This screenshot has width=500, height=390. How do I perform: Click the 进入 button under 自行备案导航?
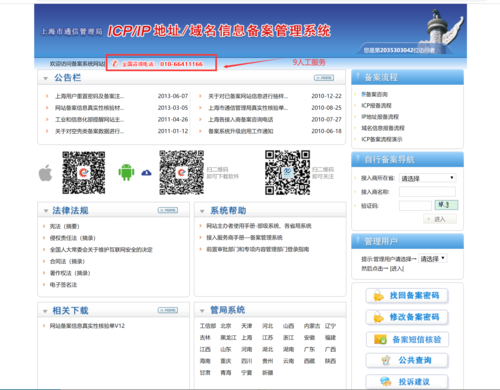click(440, 219)
